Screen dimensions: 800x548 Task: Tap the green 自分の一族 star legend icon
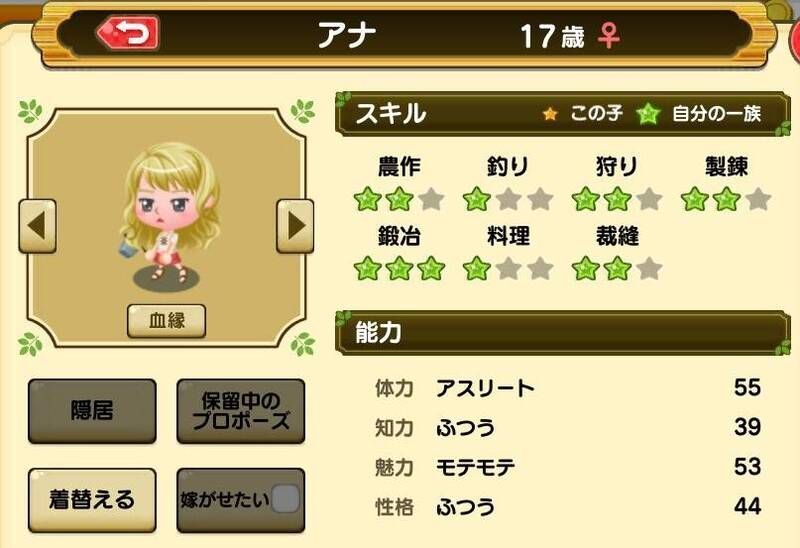[648, 113]
